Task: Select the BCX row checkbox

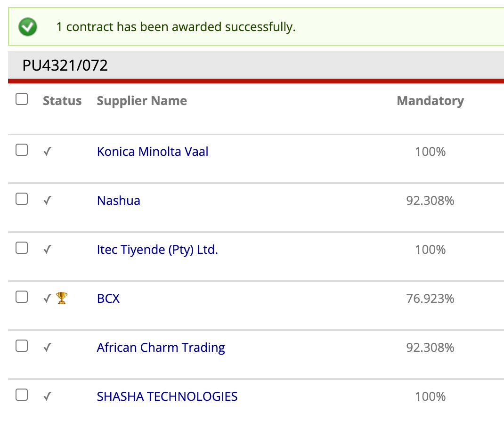Action: point(22,297)
